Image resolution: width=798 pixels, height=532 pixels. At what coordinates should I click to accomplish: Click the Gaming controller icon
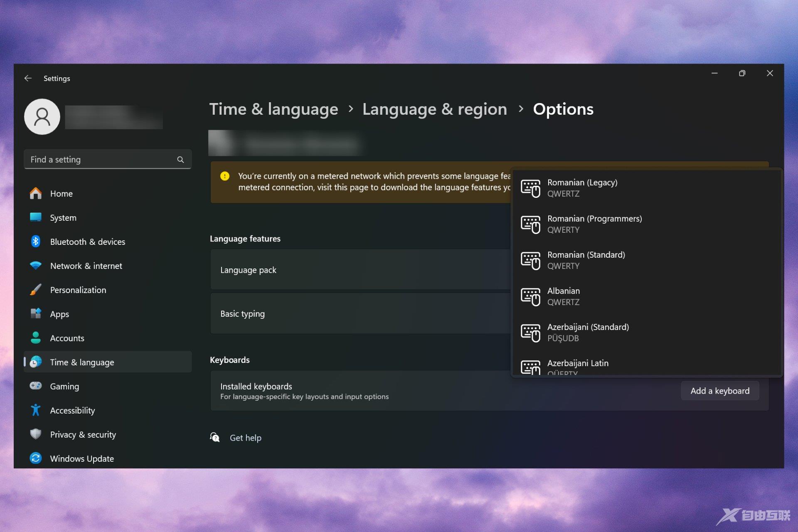(36, 386)
